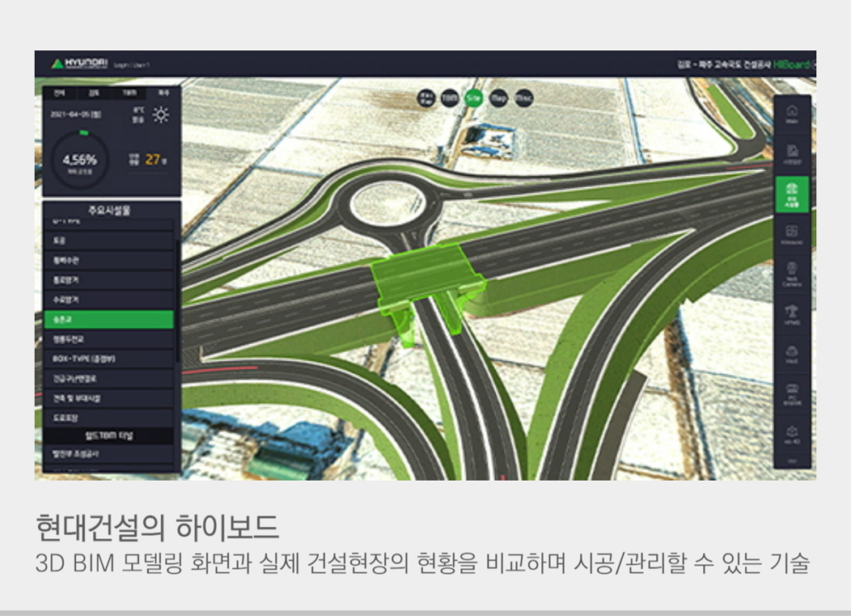The height and width of the screenshot is (616, 851).
Task: Open the 4D cube icon in sidebar
Action: pyautogui.click(x=792, y=434)
